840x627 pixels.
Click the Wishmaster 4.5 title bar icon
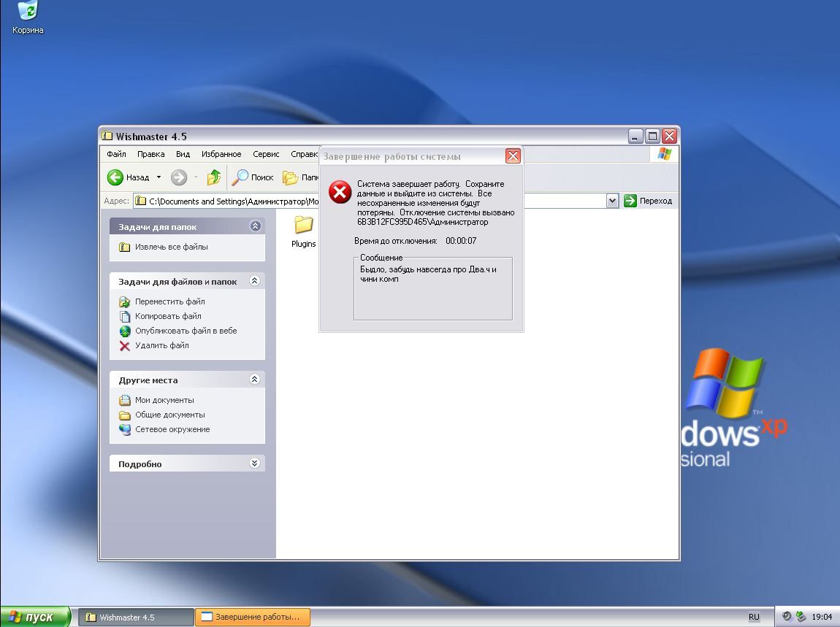[x=107, y=136]
